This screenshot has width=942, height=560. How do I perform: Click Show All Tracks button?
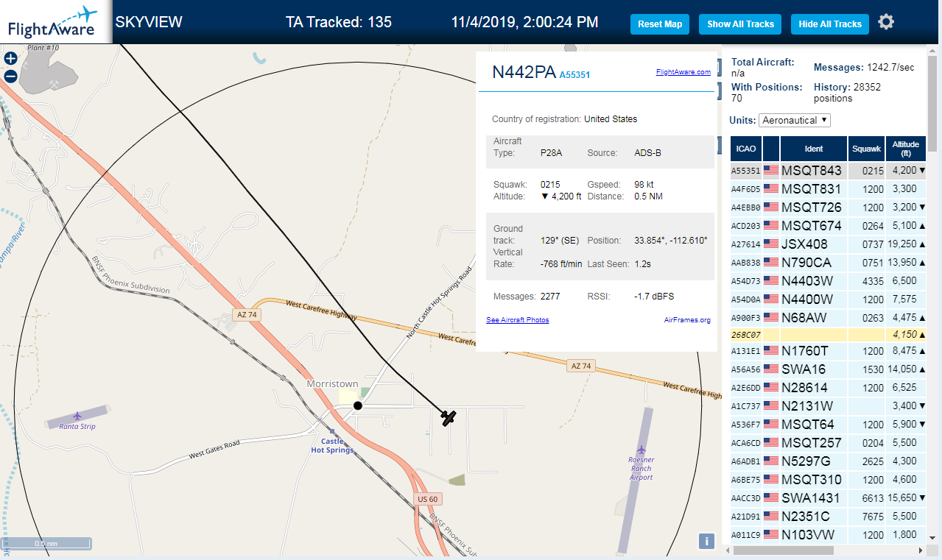click(740, 24)
